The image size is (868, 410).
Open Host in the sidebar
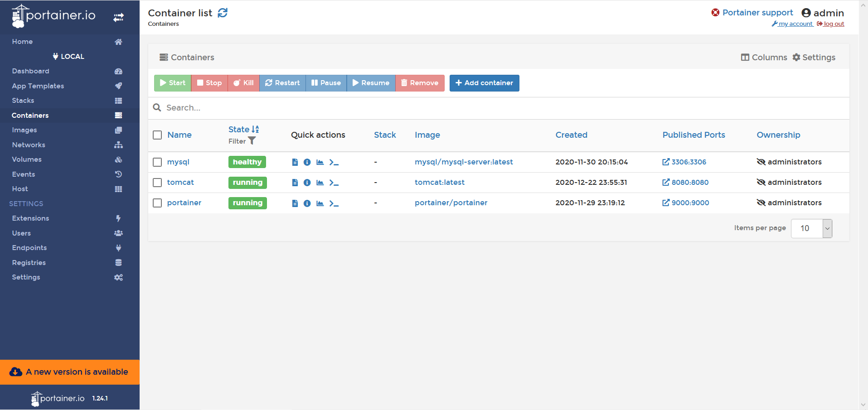(20, 189)
